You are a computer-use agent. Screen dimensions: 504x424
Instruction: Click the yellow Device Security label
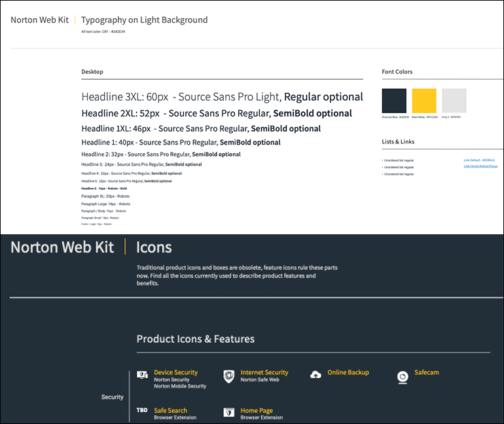coord(176,372)
